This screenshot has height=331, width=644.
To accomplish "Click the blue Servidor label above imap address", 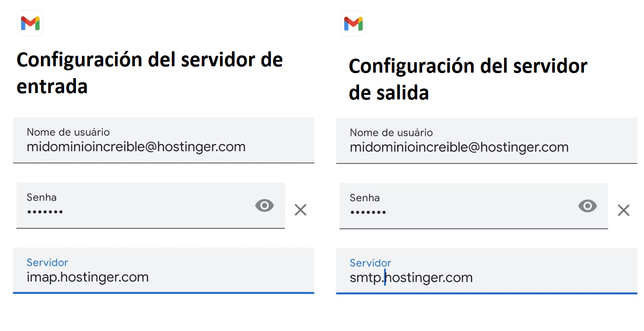I will pyautogui.click(x=47, y=262).
